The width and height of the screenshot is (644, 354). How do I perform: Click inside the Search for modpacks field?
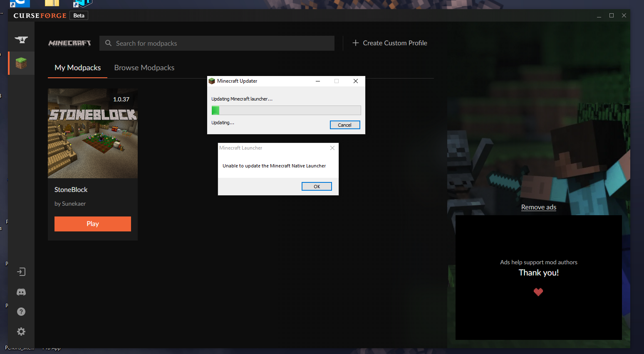[x=217, y=43]
